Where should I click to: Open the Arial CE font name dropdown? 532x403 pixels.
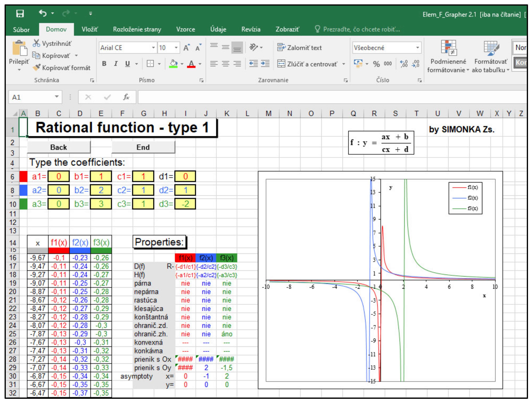[153, 48]
